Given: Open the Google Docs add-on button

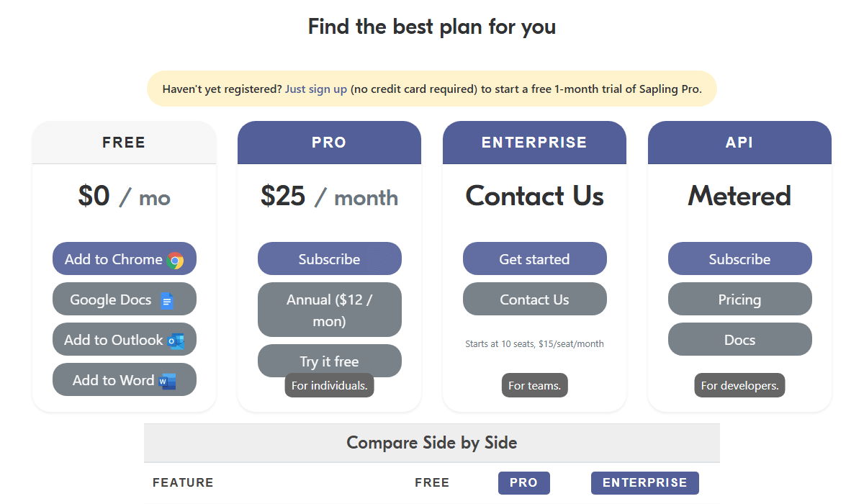Looking at the screenshot, I should [x=124, y=300].
